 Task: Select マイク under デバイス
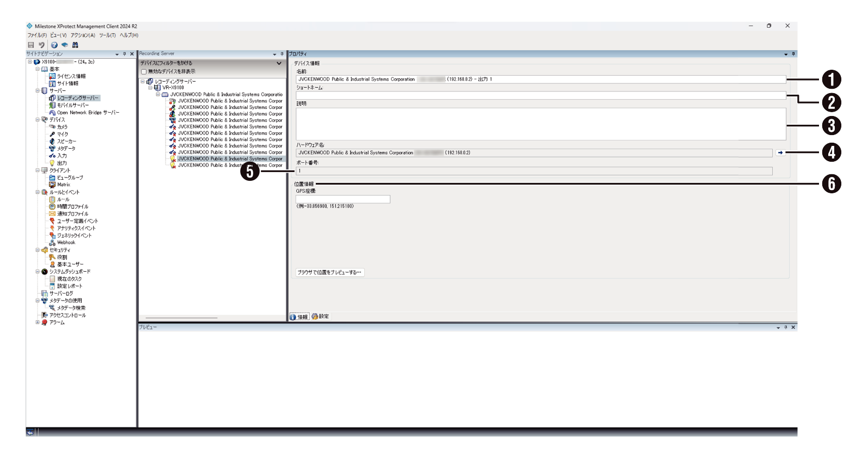63,134
